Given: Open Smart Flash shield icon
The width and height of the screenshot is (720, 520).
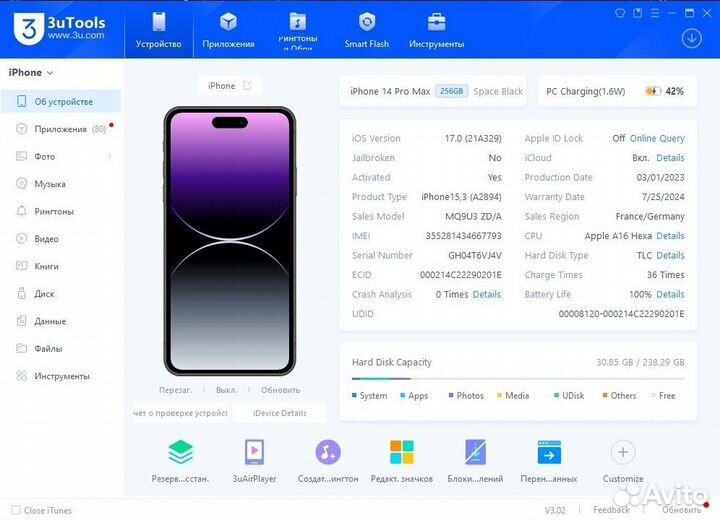Looking at the screenshot, I should click(x=366, y=22).
